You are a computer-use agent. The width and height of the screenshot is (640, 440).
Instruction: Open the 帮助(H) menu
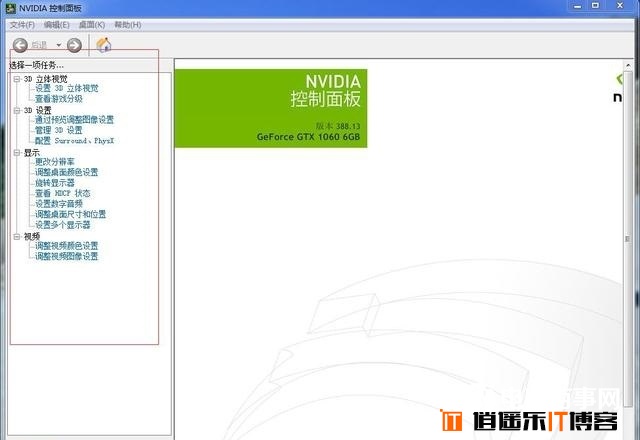pyautogui.click(x=128, y=25)
